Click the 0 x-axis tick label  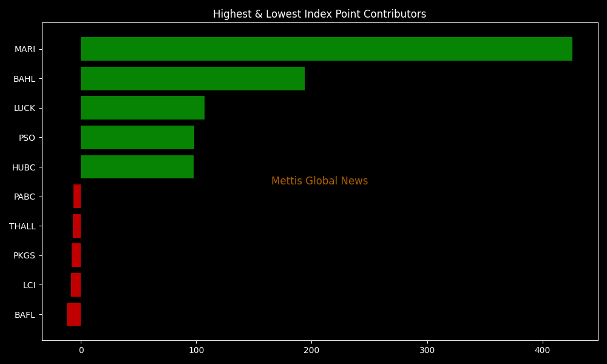click(81, 351)
